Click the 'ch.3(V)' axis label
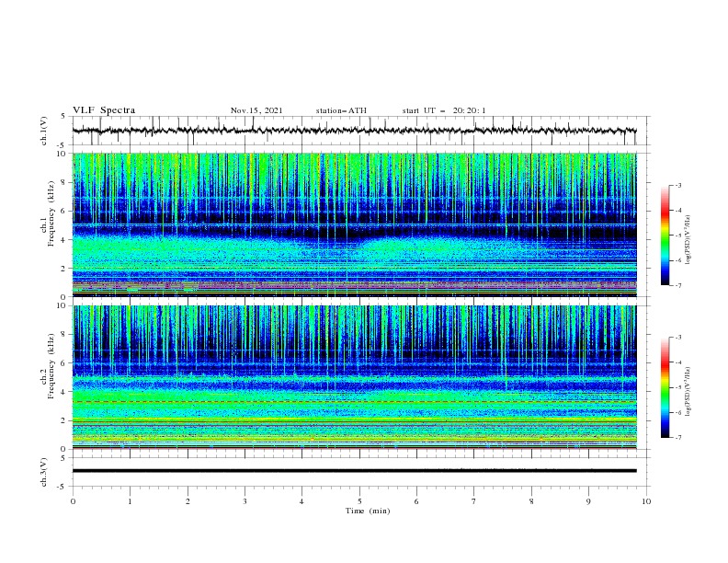Viewport: 728px width, 563px height. pyautogui.click(x=44, y=472)
